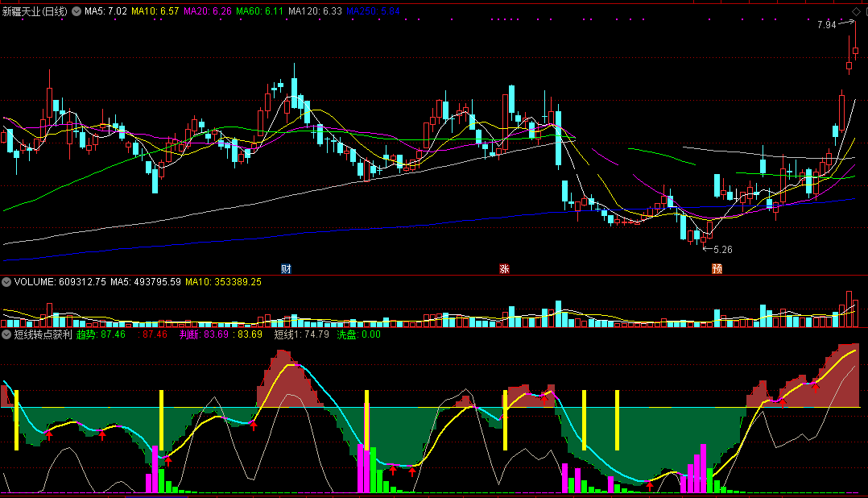Click the green 趋势: 87.46 value
868x498 pixels.
pos(101,334)
